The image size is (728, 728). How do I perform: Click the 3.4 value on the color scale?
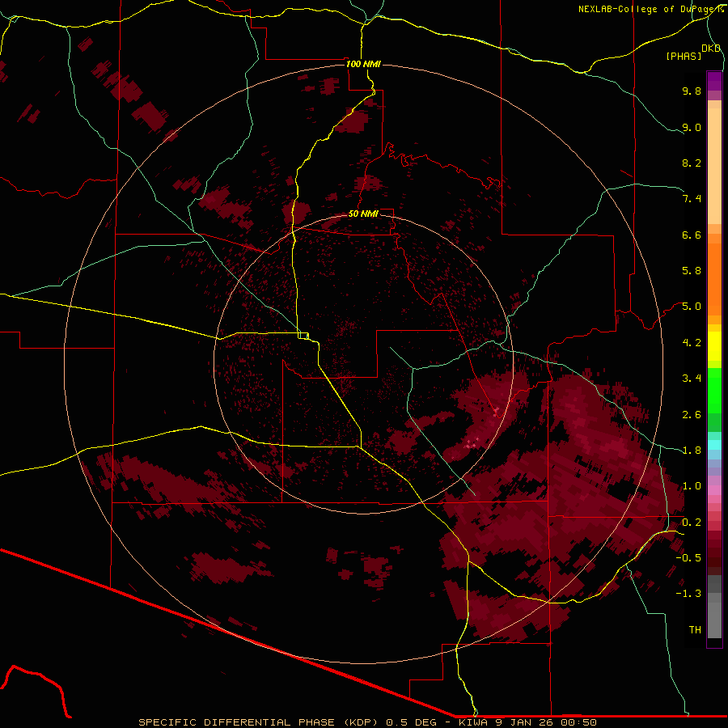692,379
